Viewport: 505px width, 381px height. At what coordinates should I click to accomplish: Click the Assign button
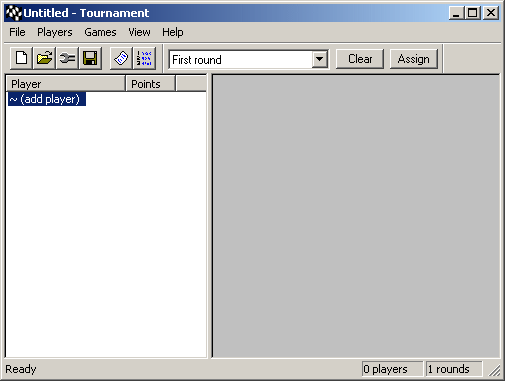tap(414, 59)
